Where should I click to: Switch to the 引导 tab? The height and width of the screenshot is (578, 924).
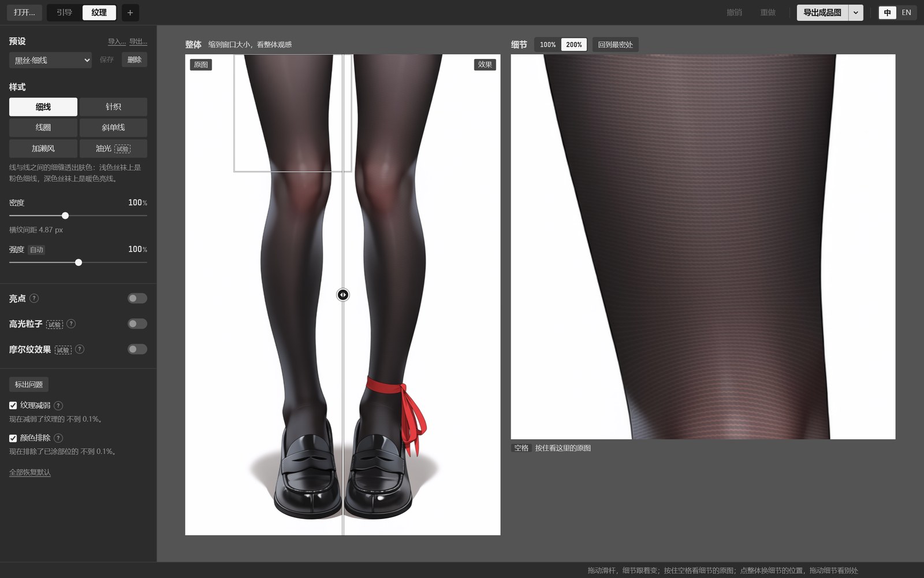coord(64,13)
